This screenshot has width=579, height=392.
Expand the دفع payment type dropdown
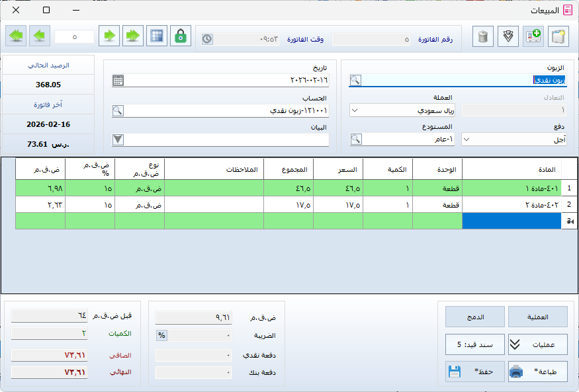(467, 139)
